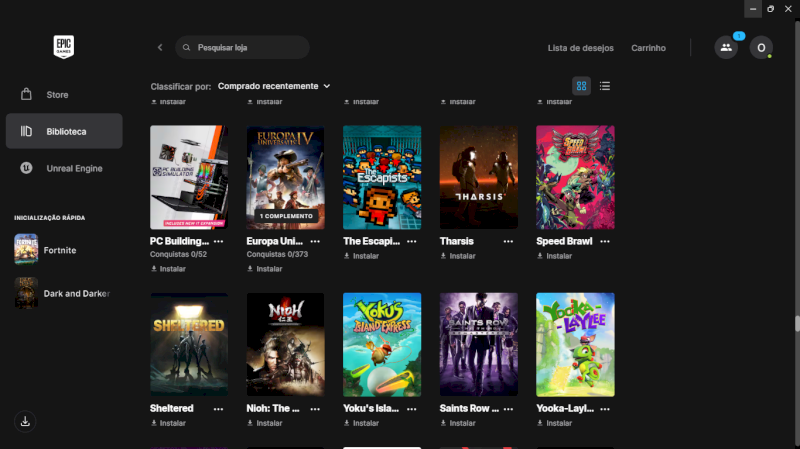Click the Sheltered game title

tap(171, 408)
